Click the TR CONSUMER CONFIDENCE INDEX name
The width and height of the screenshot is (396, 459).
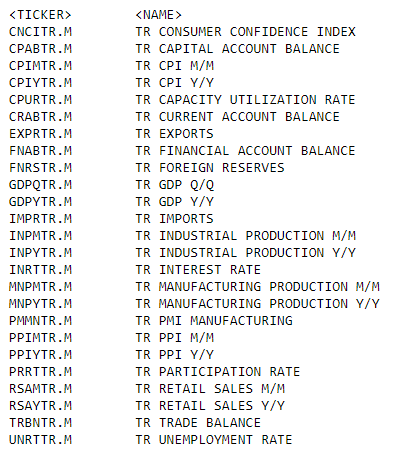246,32
